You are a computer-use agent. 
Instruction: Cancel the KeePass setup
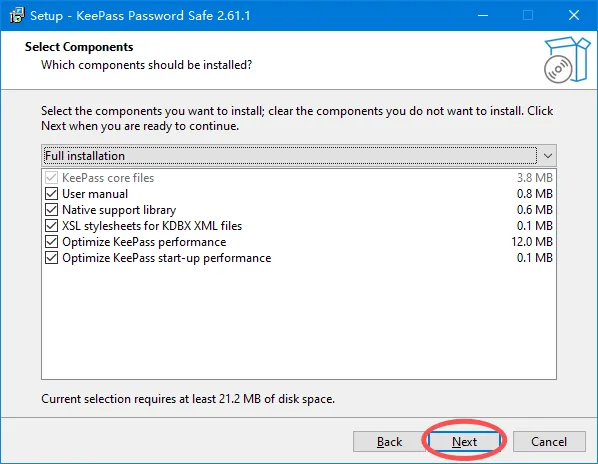549,442
